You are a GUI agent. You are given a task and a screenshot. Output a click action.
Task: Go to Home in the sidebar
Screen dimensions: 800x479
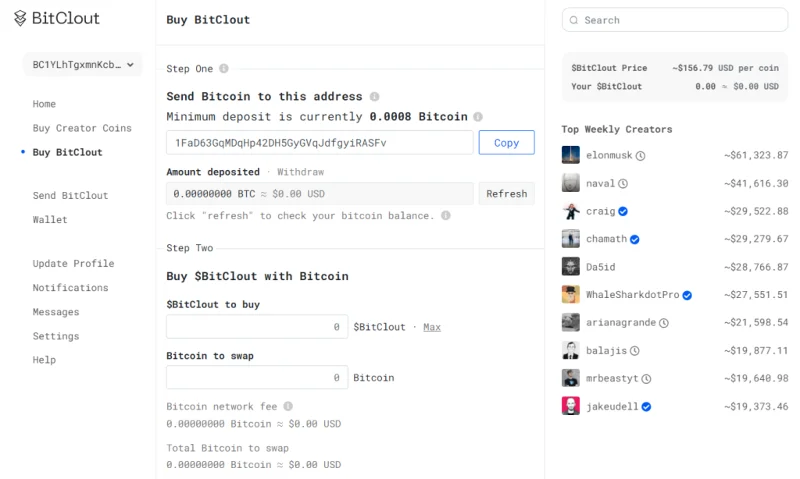44,104
